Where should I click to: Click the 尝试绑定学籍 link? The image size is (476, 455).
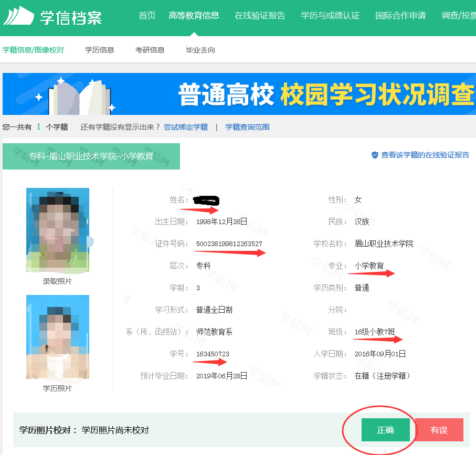click(x=186, y=127)
